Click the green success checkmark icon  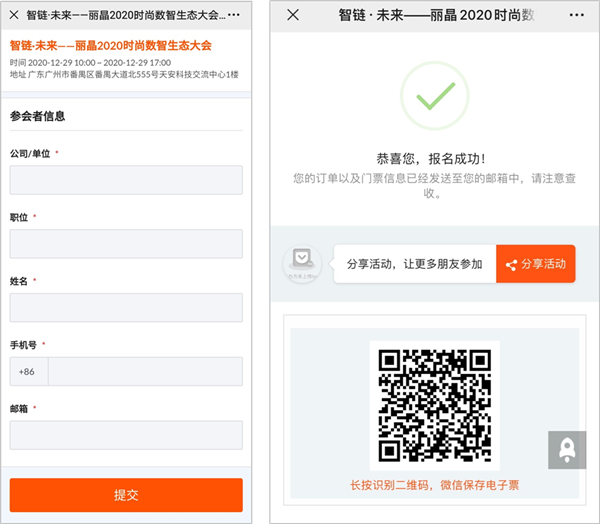click(435, 96)
